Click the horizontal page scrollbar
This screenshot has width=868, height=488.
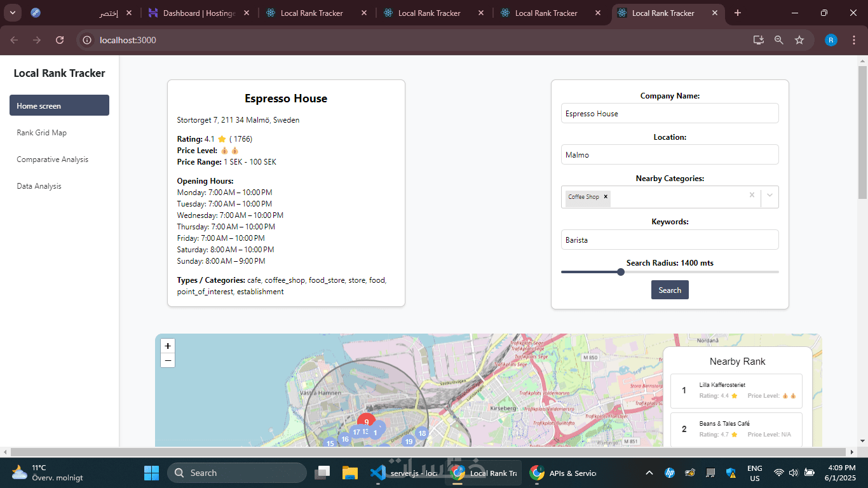click(428, 452)
